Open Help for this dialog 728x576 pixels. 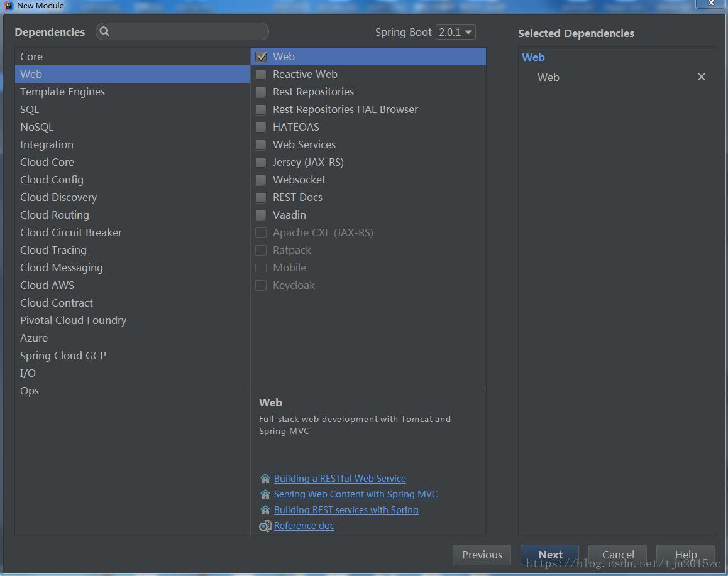pyautogui.click(x=685, y=555)
